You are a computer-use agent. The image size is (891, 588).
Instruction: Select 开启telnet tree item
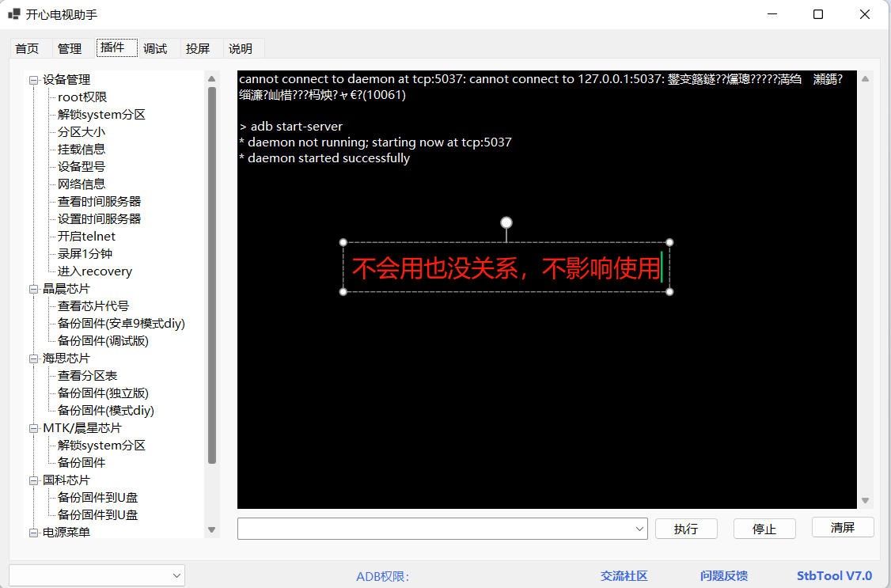pyautogui.click(x=86, y=237)
